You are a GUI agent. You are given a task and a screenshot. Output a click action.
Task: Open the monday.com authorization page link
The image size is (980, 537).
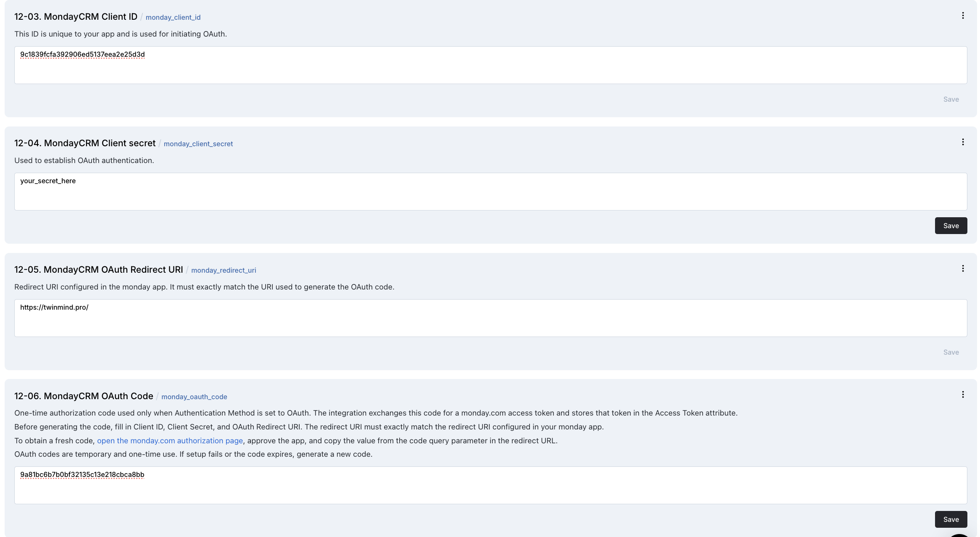point(170,440)
